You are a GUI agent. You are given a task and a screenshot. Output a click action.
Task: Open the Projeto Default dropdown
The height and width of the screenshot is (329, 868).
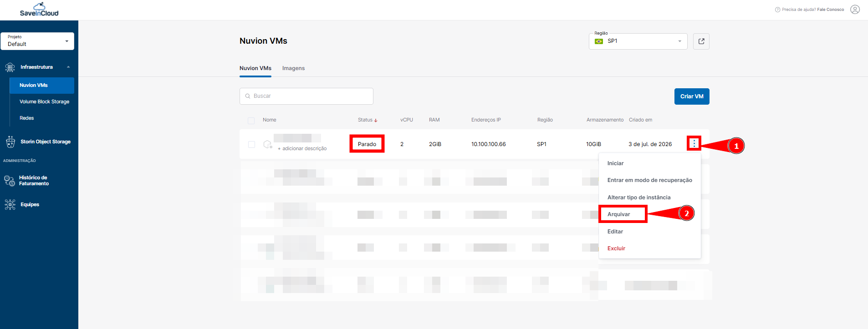pos(37,41)
